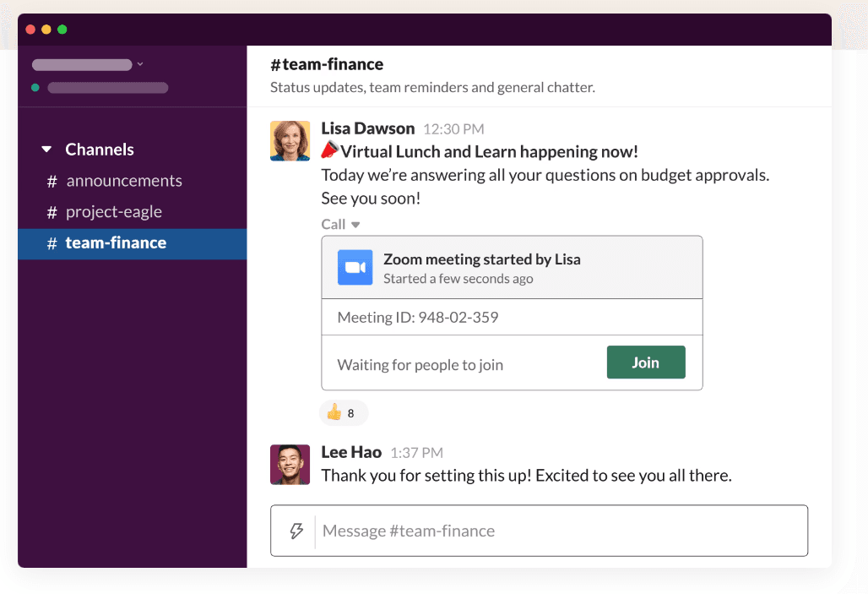This screenshot has width=868, height=594.
Task: Expand the Call dropdown arrow
Action: [x=355, y=225]
